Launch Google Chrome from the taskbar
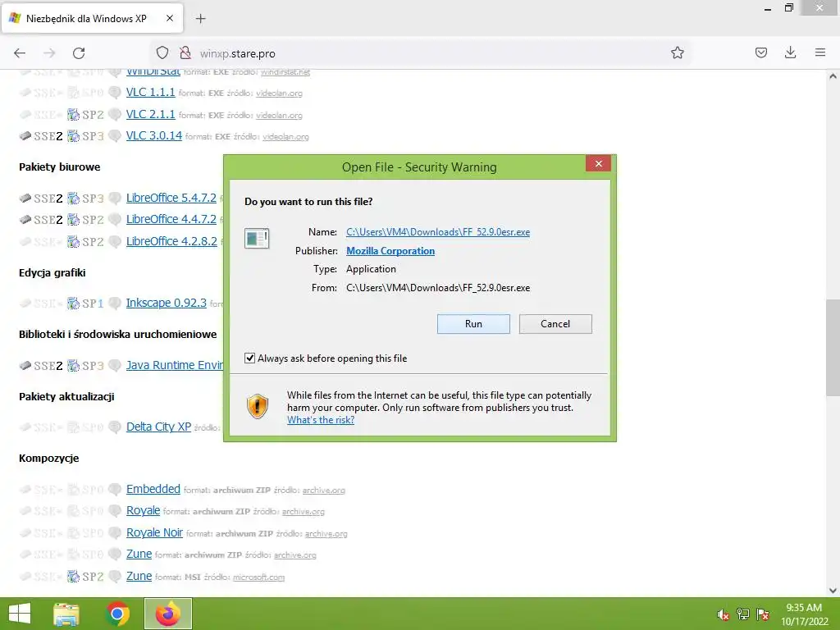 point(117,614)
